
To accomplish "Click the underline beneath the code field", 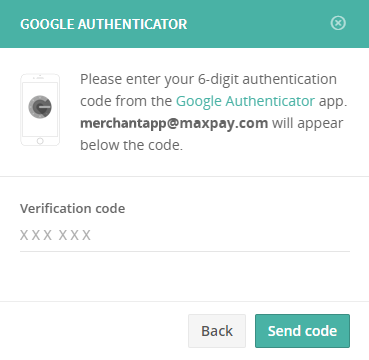I will [185, 251].
